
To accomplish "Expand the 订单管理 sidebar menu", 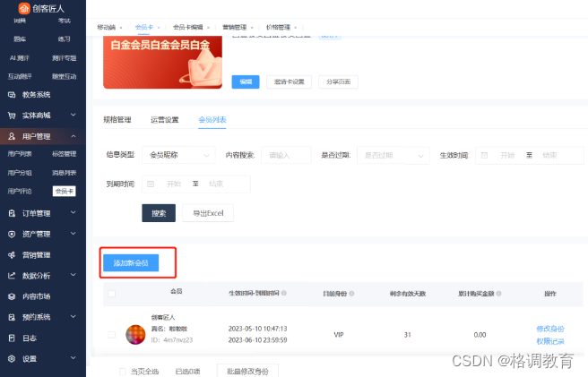I will [x=73, y=212].
